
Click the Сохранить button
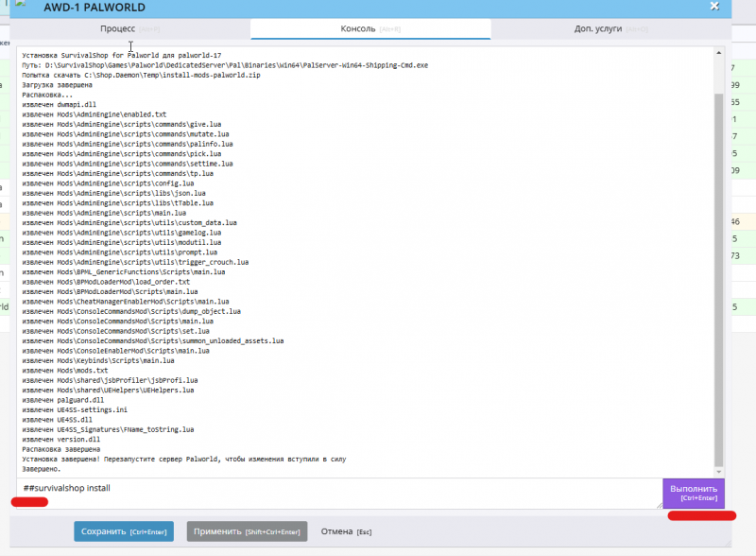pyautogui.click(x=123, y=531)
